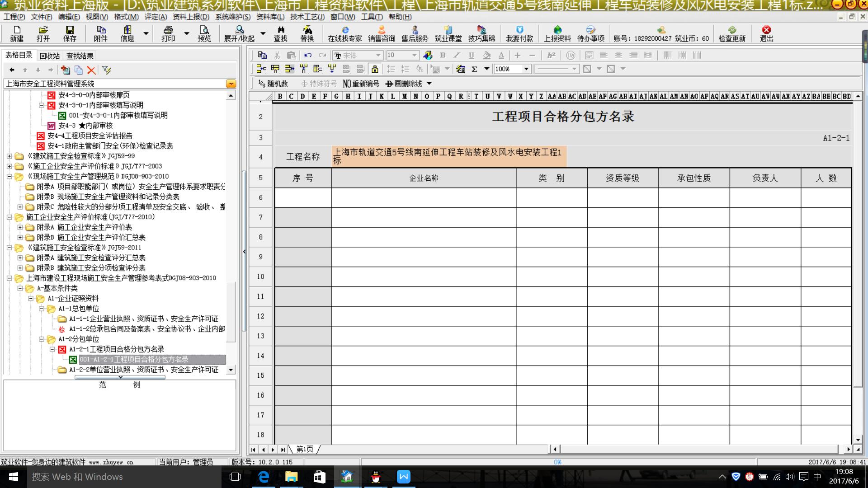Open 预览 print preview
Viewport: 868px width, 488px height.
pyautogui.click(x=204, y=33)
